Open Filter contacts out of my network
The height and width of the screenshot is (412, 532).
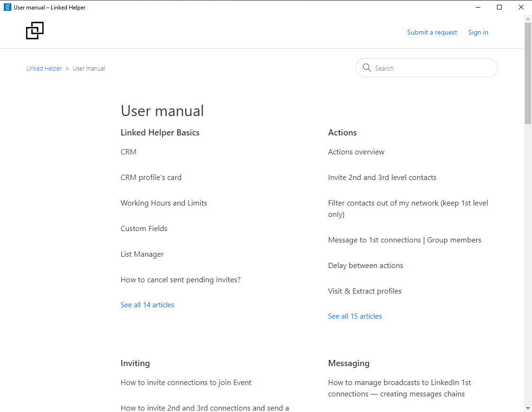point(408,208)
